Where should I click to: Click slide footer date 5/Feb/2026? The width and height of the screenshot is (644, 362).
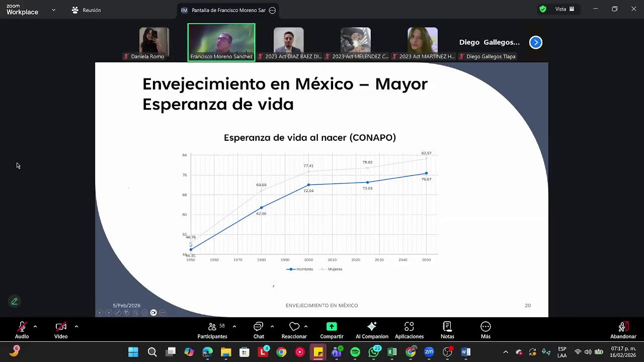point(126,305)
